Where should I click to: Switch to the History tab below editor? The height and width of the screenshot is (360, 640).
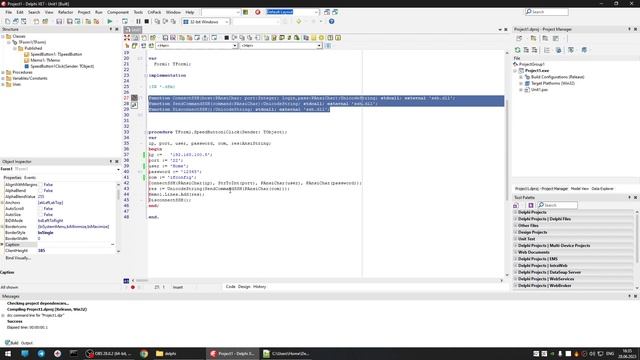pyautogui.click(x=260, y=287)
